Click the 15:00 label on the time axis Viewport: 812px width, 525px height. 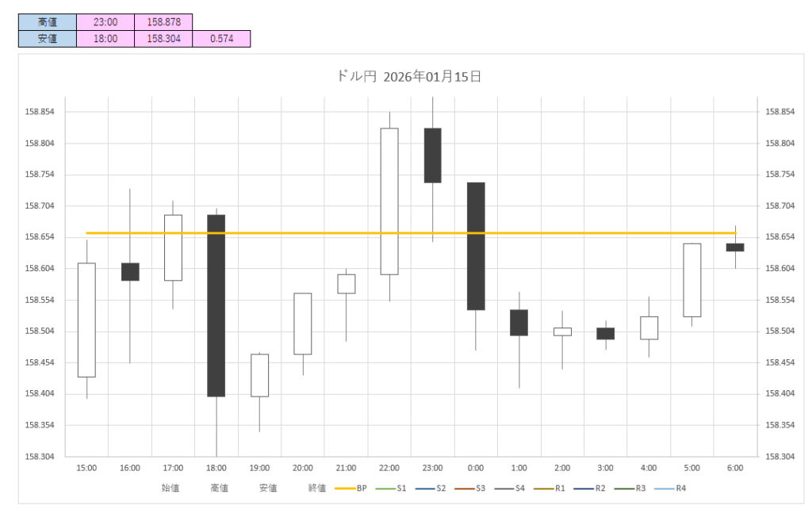(x=86, y=468)
